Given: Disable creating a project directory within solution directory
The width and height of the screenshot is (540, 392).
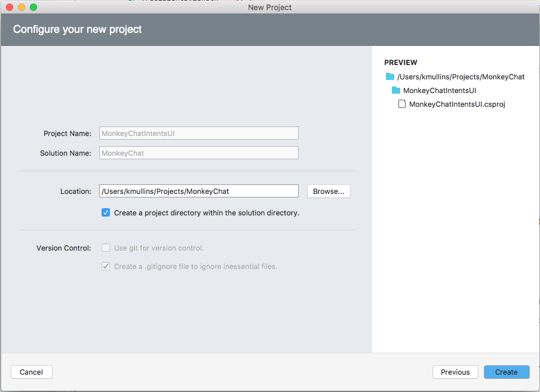Looking at the screenshot, I should 106,212.
